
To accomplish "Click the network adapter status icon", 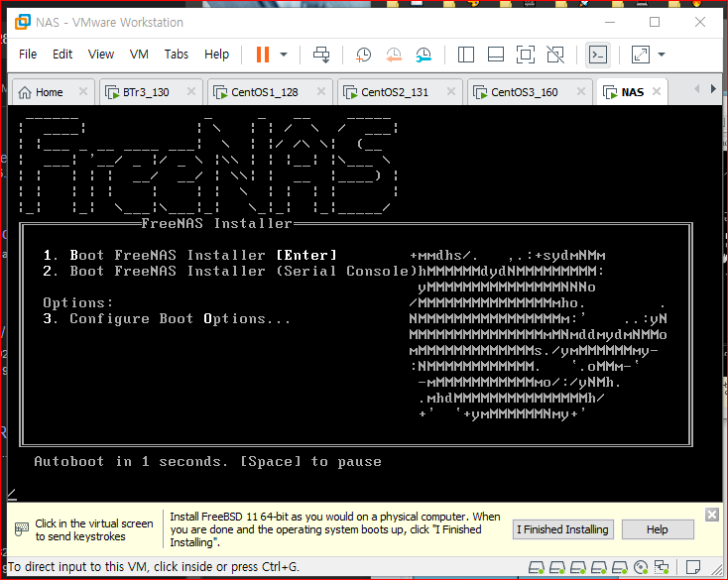I will pos(662,567).
